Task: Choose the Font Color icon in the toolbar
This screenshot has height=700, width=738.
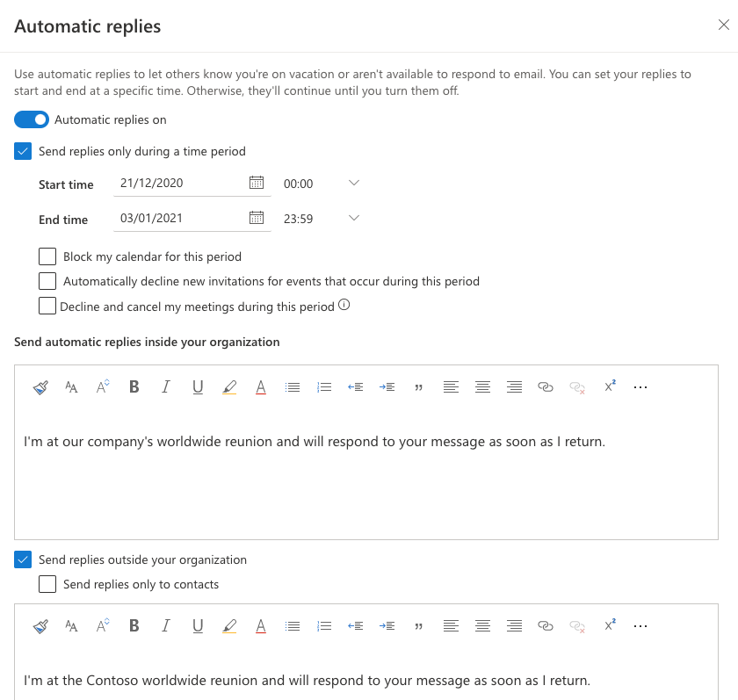Action: [261, 386]
